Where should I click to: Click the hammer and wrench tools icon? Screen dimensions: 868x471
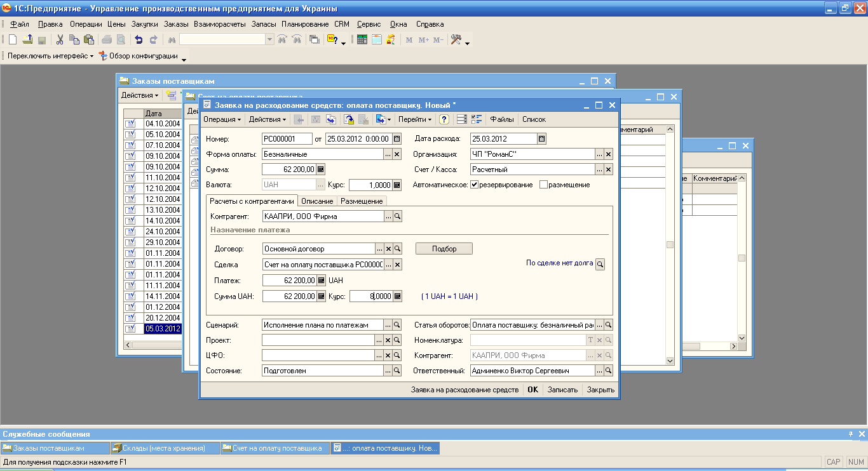[x=456, y=39]
